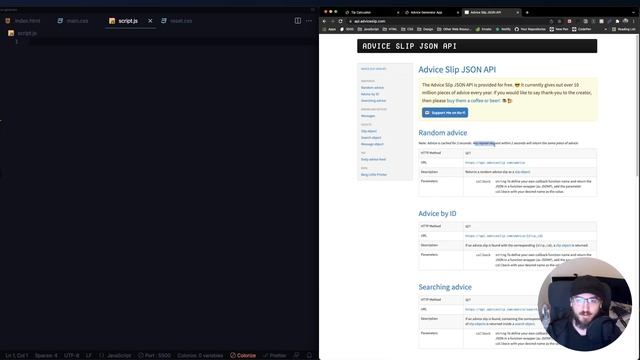Open the CSS bookmarks folder

pos(407,29)
